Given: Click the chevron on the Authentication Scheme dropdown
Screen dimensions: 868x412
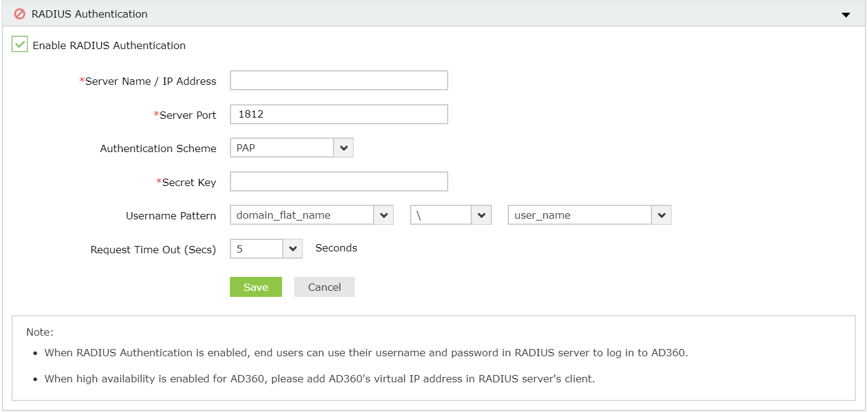Looking at the screenshot, I should point(344,147).
